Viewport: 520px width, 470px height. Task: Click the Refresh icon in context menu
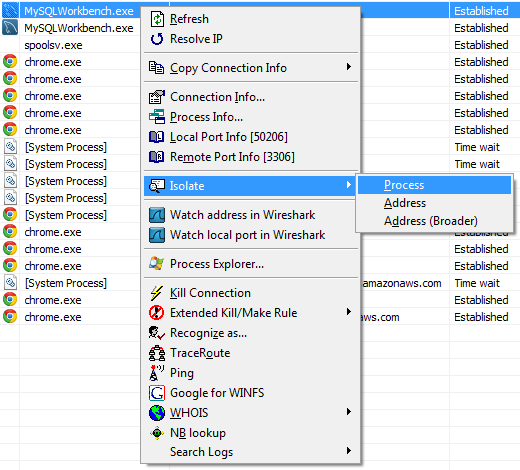tap(157, 19)
